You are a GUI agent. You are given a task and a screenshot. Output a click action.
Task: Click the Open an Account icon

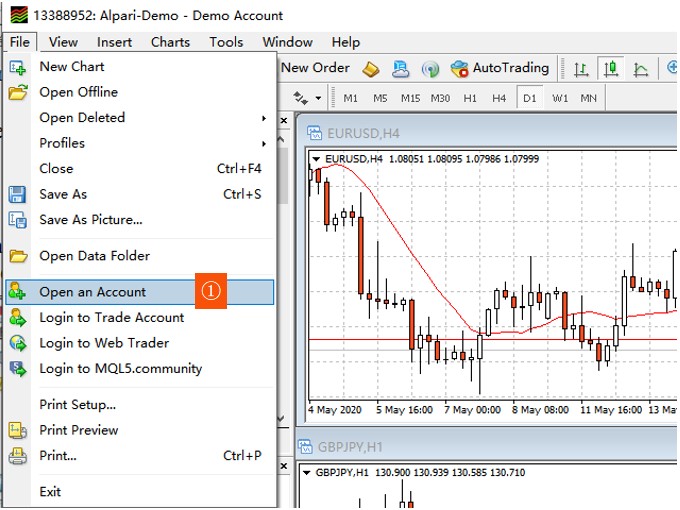click(x=17, y=291)
